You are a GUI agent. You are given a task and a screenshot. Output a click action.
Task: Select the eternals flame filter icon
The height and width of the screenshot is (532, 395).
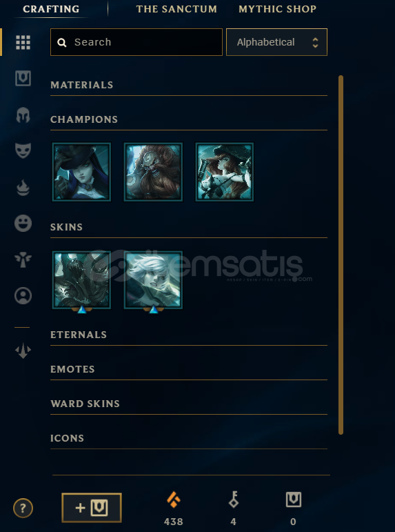point(23,188)
